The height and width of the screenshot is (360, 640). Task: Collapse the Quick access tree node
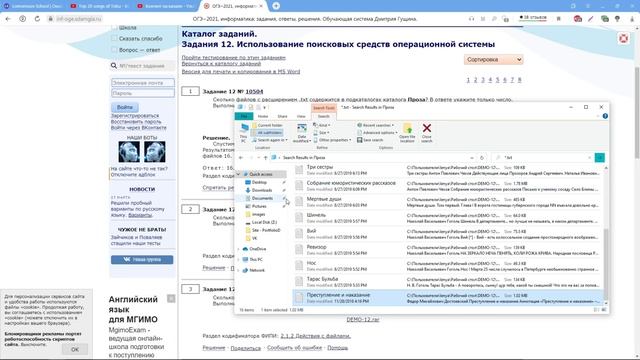(239, 174)
